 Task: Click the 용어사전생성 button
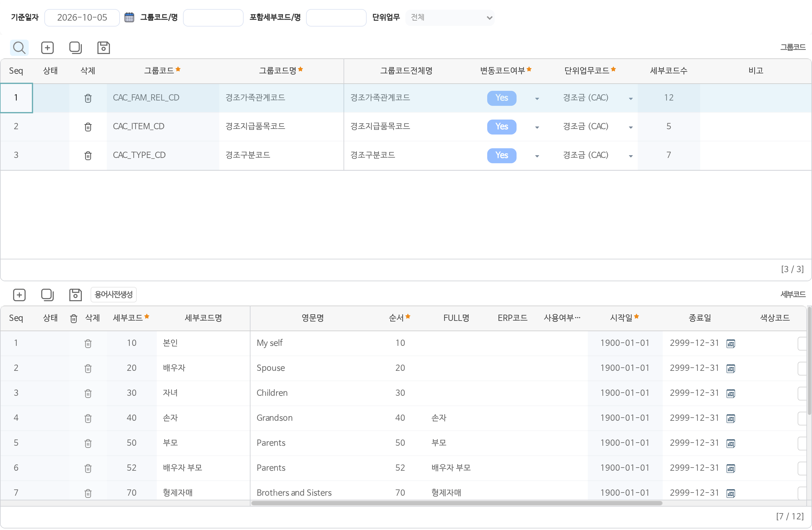pyautogui.click(x=114, y=295)
